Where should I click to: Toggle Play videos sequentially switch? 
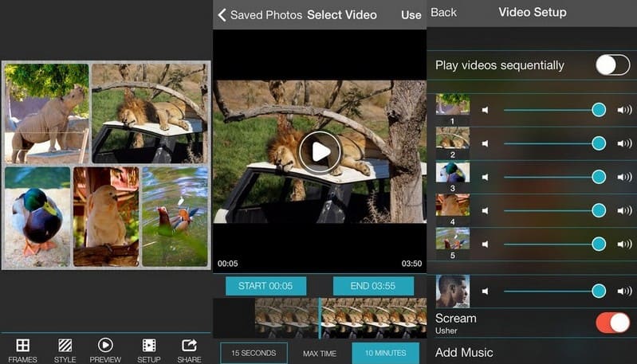coord(612,65)
